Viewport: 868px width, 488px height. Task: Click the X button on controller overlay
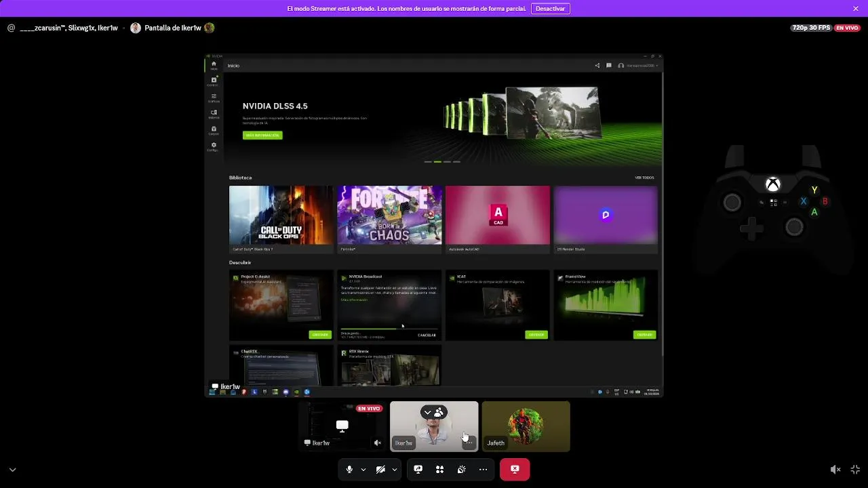tap(804, 201)
